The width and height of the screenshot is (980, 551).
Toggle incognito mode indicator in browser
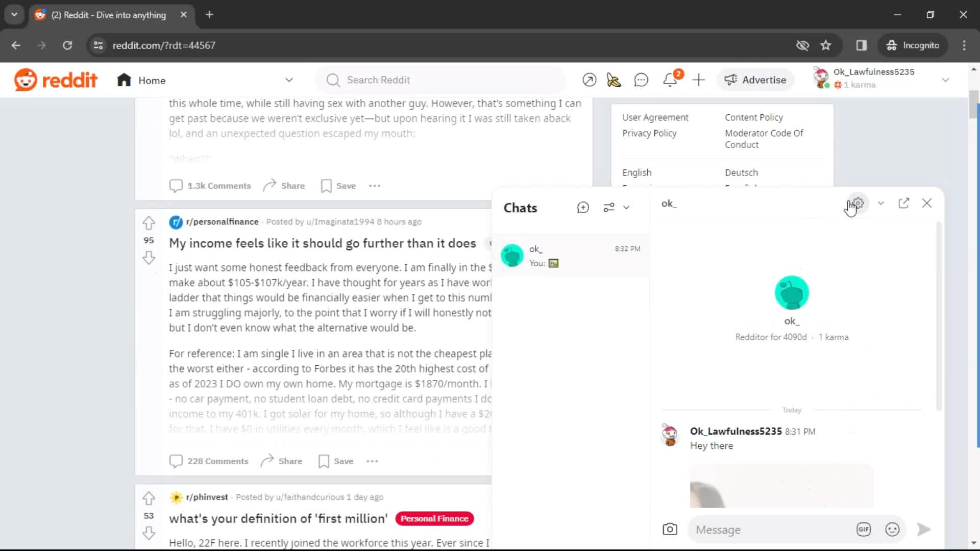point(915,45)
